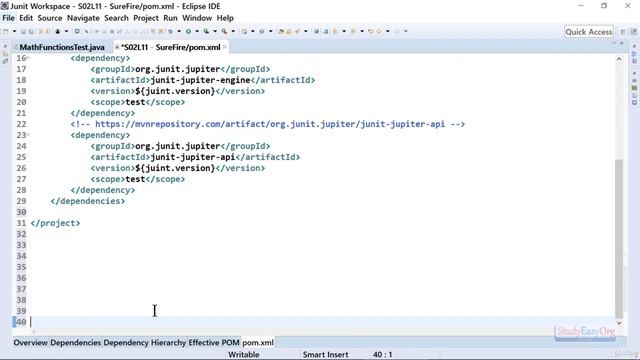The width and height of the screenshot is (640, 360).
Task: Minimize the editor area
Action: pyautogui.click(x=614, y=43)
